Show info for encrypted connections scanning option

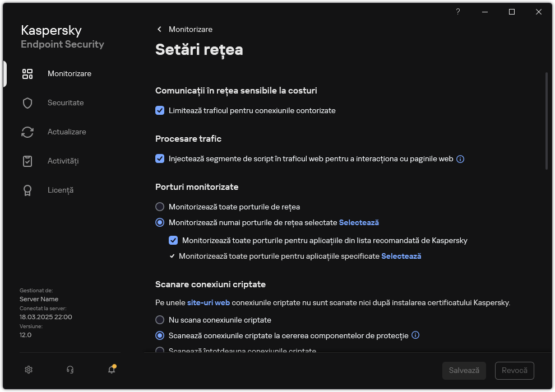point(415,335)
